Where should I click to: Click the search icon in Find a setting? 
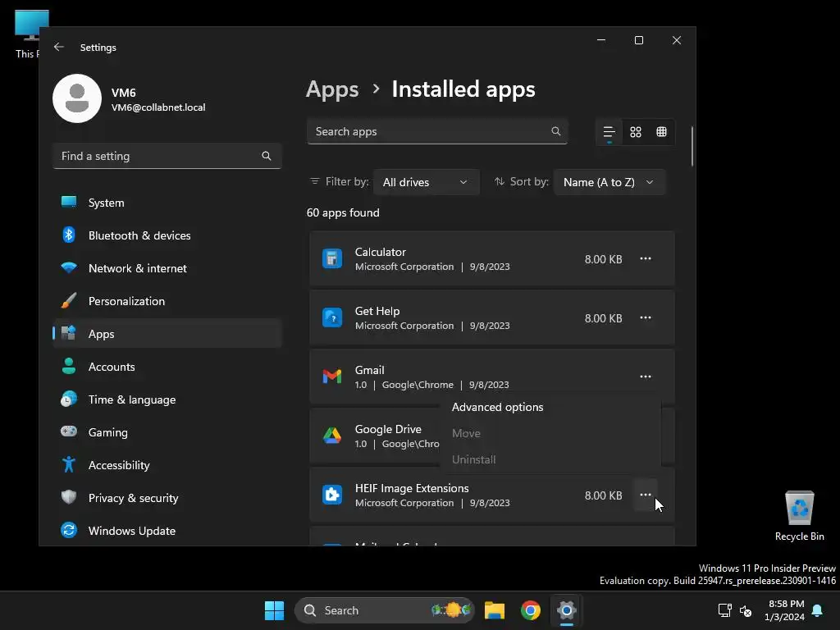(267, 156)
